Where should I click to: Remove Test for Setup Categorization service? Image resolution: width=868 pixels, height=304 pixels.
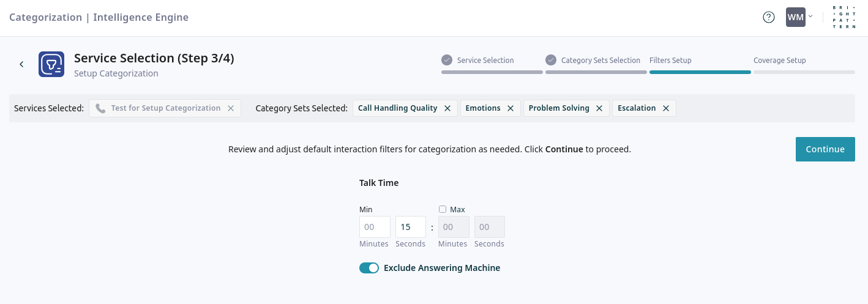pos(231,108)
